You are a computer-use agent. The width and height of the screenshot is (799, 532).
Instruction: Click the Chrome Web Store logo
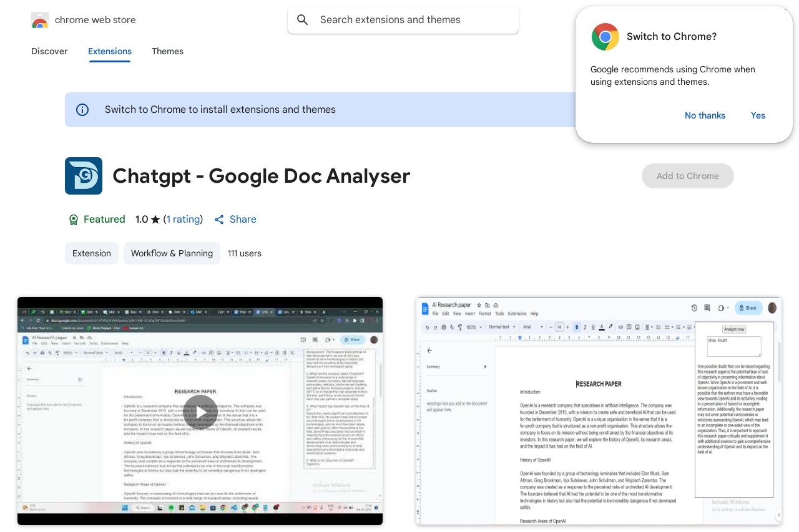pos(40,20)
